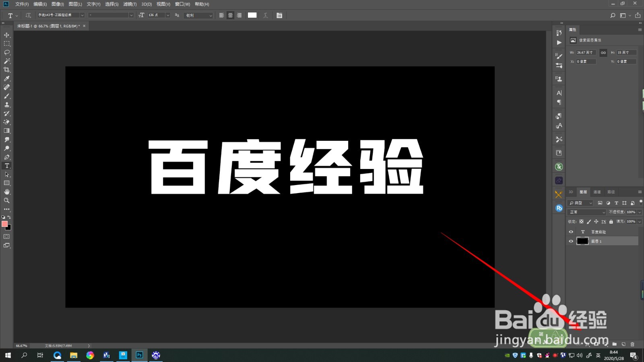
Task: Open the layer filter 类型 dropdown
Action: point(581,203)
